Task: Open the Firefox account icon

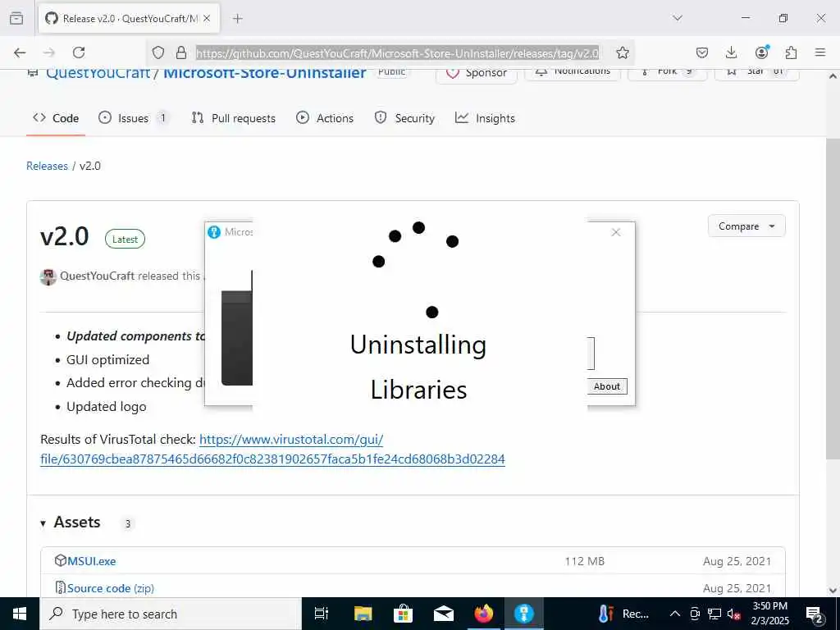Action: 761,52
